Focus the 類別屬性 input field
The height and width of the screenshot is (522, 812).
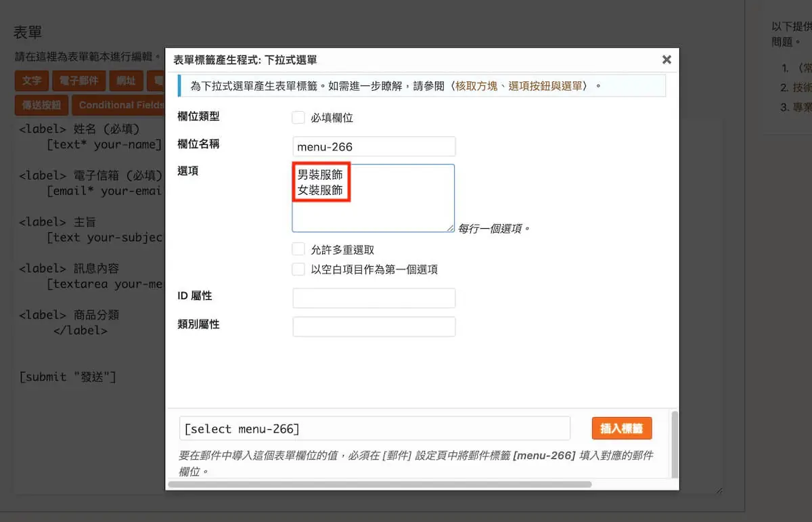click(374, 326)
